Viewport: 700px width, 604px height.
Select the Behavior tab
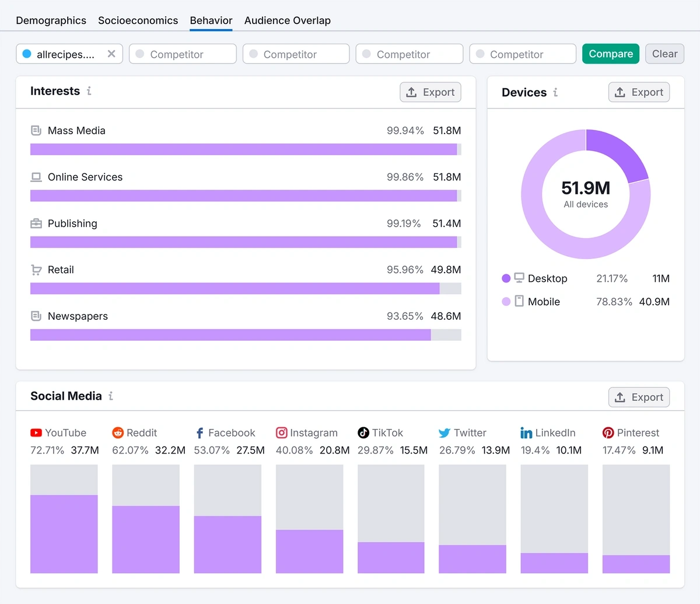pos(211,20)
